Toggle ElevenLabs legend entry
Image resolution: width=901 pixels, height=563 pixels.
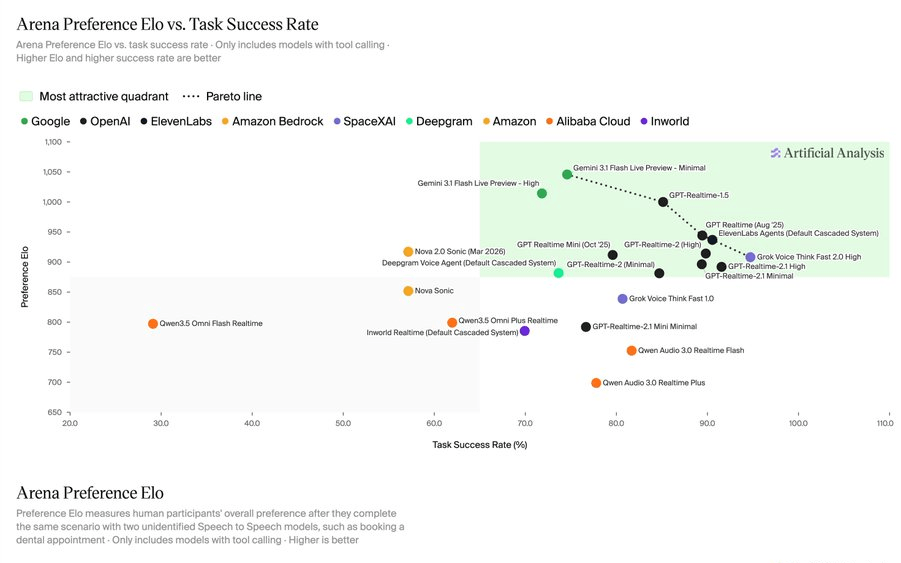176,121
